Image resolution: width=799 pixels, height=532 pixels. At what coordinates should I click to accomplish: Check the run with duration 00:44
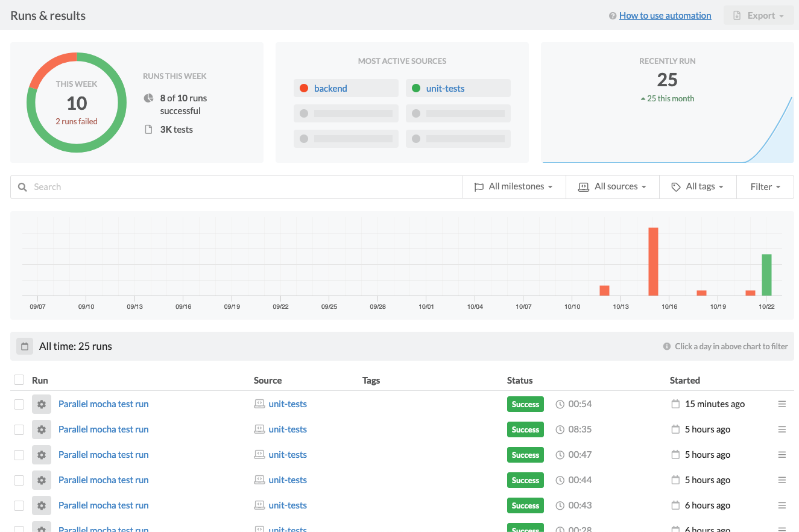(x=19, y=480)
